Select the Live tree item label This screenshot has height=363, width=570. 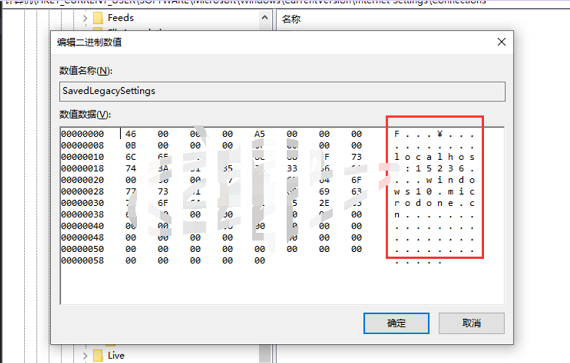[x=116, y=355]
